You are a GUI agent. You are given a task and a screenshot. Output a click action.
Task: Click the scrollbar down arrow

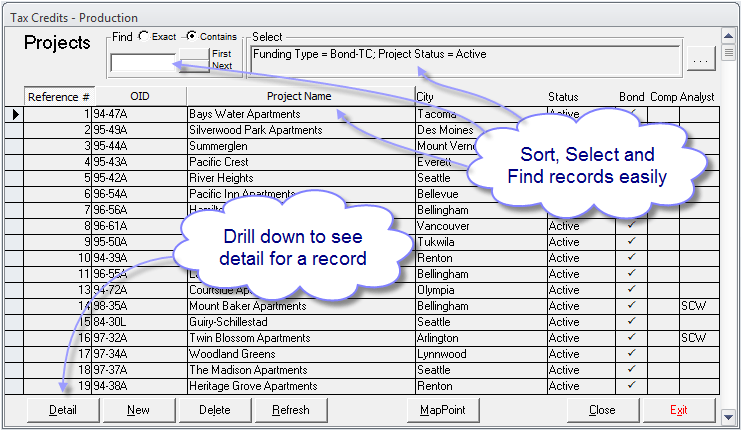(728, 417)
